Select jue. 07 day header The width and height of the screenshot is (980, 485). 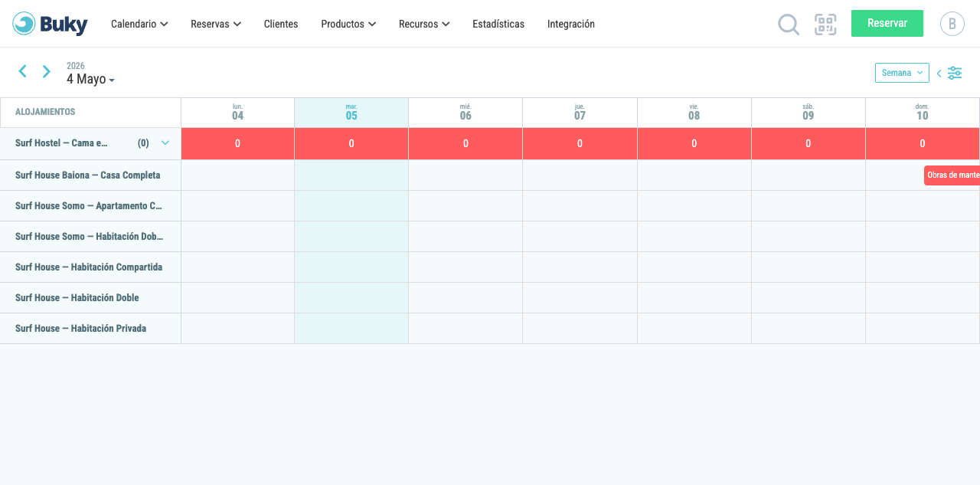point(580,113)
